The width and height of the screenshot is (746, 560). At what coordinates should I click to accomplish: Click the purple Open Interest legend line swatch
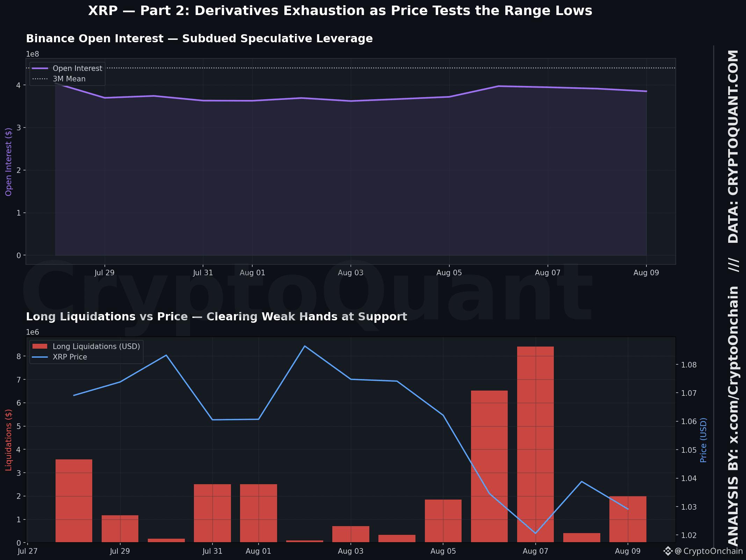(40, 68)
